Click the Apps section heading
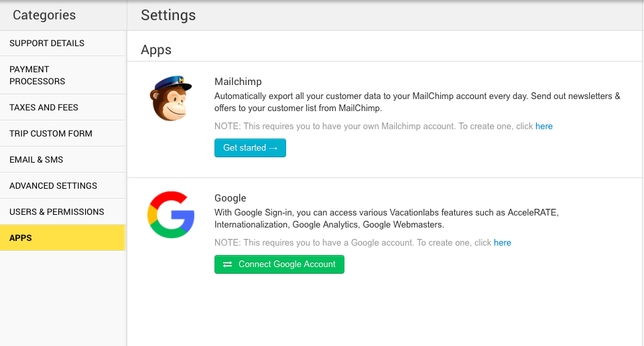Viewport: 644px width, 346px height. click(156, 50)
